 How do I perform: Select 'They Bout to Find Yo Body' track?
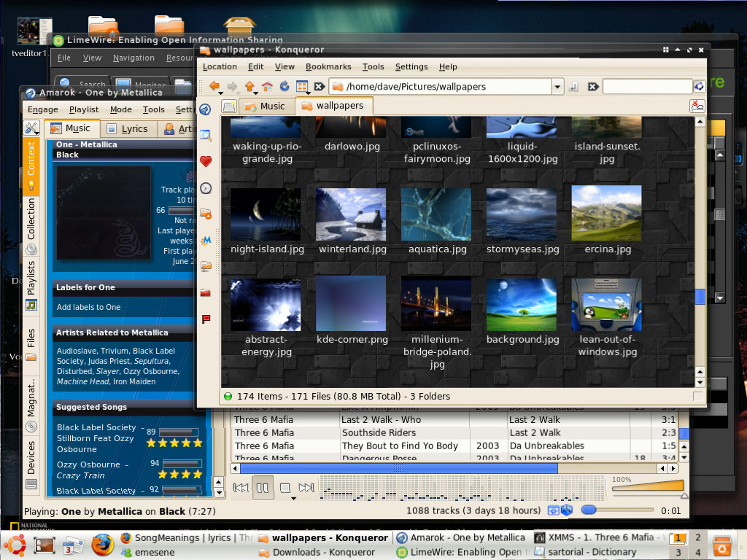400,446
